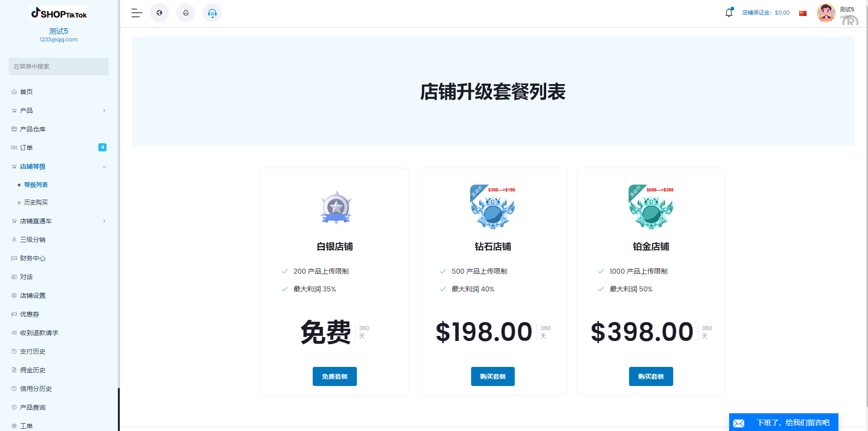Select the 等级列表 radio item
This screenshot has height=431, width=868.
[36, 185]
